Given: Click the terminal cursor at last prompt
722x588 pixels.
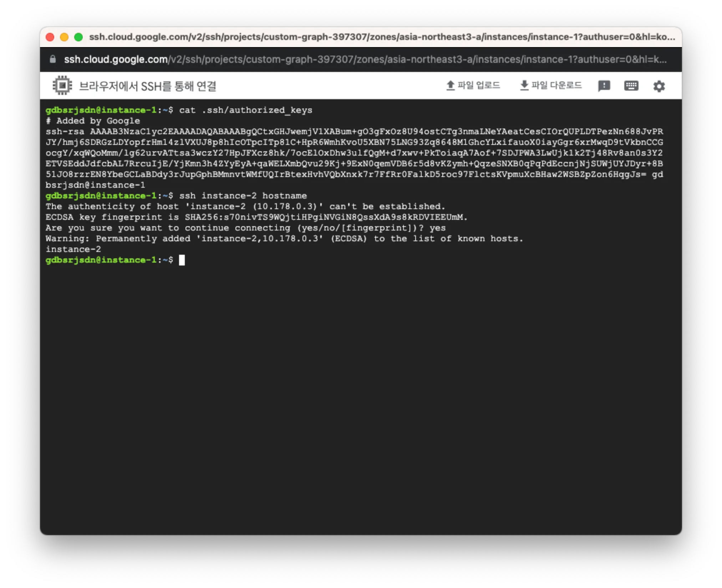Looking at the screenshot, I should [x=182, y=260].
